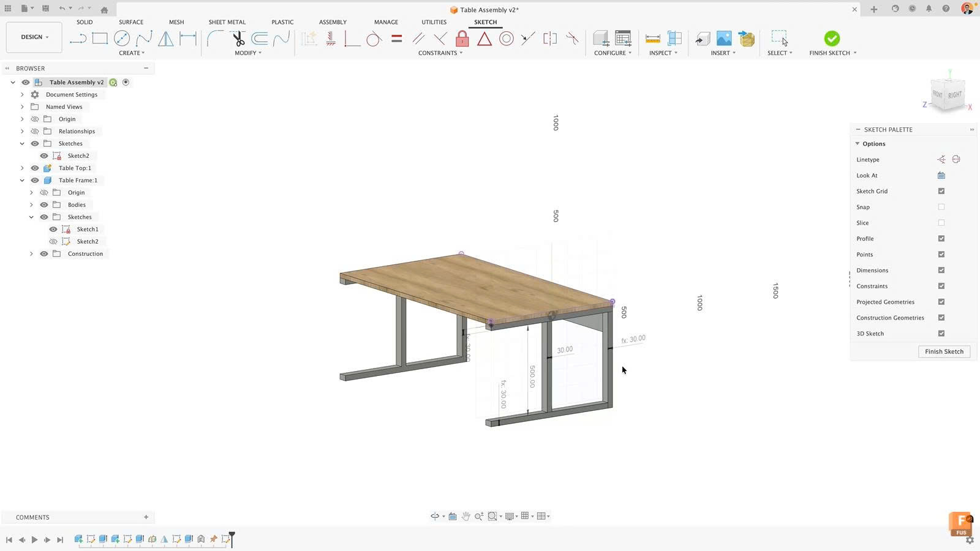Apply the Fix/UnFix constraint

462,38
